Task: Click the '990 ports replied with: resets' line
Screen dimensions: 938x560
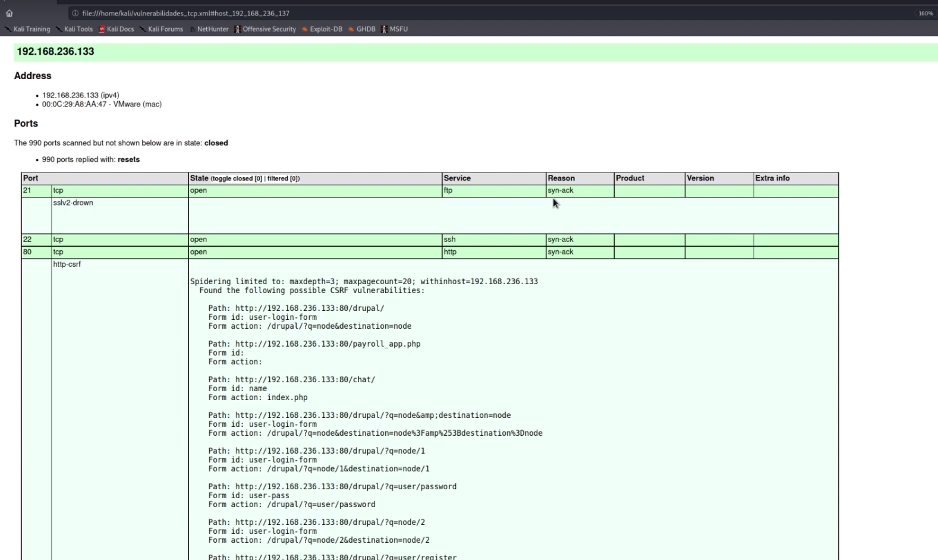Action: click(x=90, y=159)
